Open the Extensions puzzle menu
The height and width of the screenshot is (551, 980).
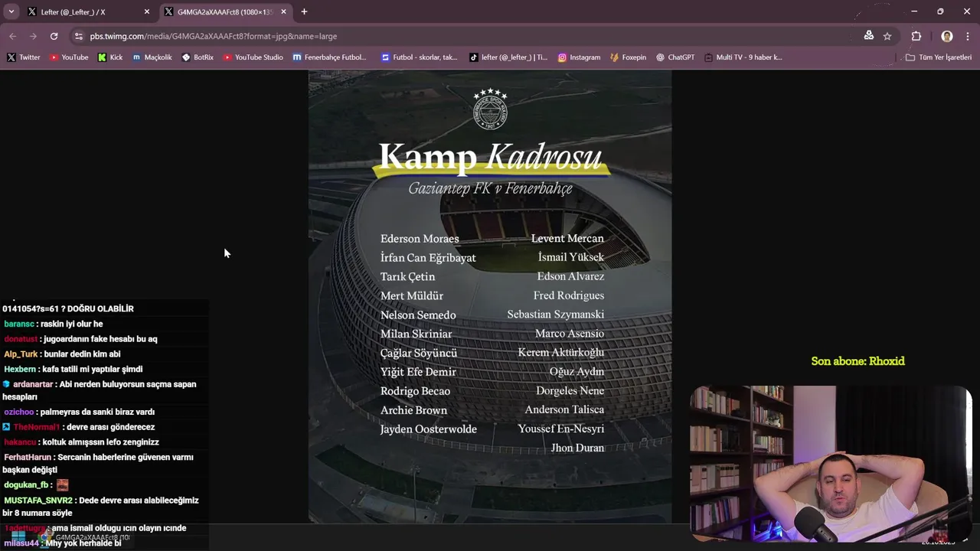pyautogui.click(x=916, y=36)
